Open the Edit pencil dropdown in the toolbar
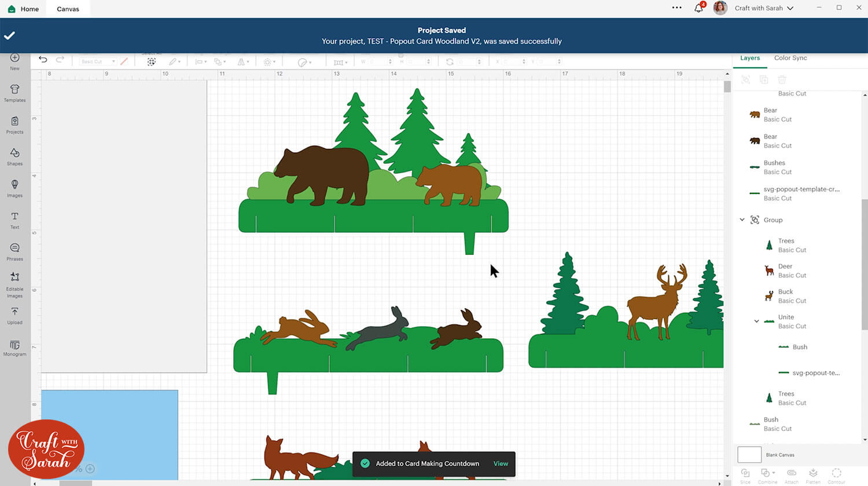This screenshot has width=868, height=486. click(174, 61)
